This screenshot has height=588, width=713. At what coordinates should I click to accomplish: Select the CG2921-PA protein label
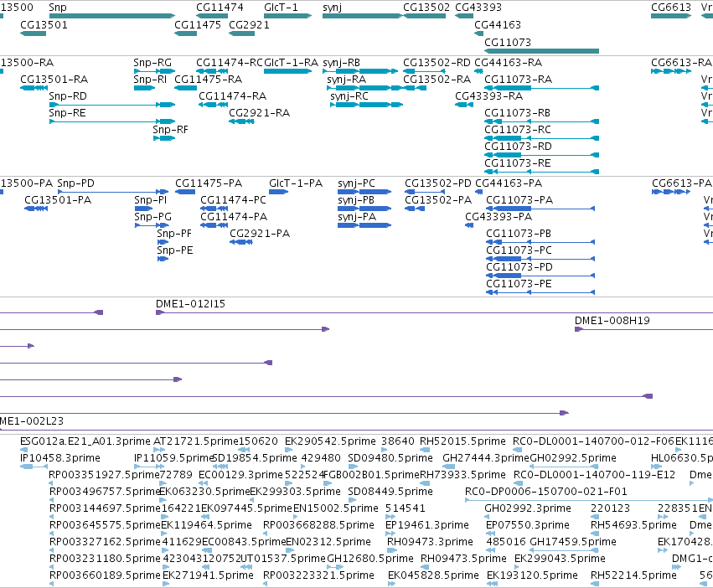pyautogui.click(x=260, y=234)
